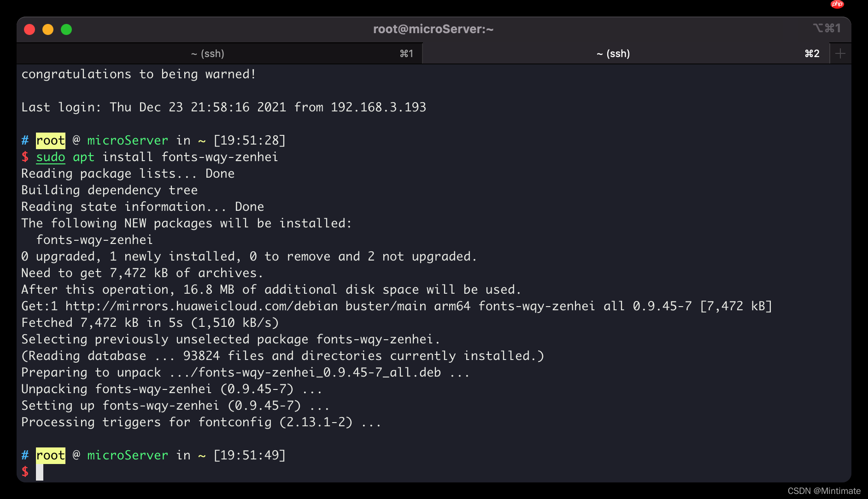Click the + button to open a new tab
Screen dimensions: 868x499
point(840,53)
